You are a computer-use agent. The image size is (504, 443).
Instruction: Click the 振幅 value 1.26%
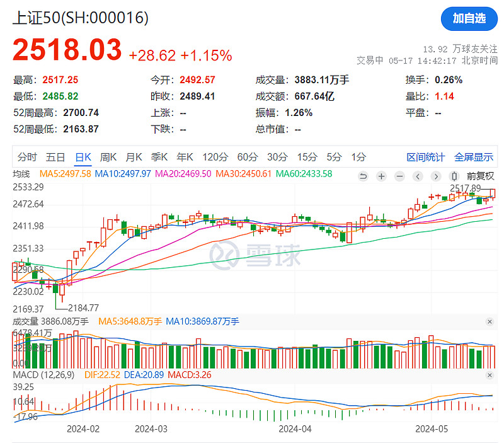299,113
